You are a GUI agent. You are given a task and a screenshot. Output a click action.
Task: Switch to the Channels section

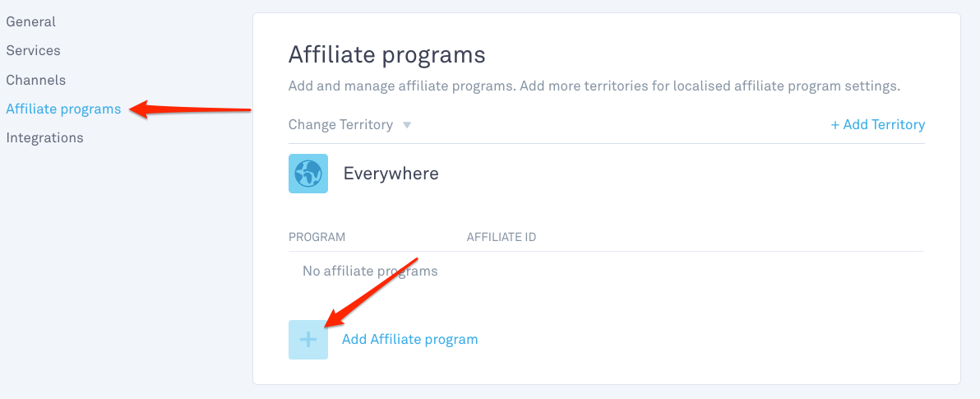pos(35,80)
